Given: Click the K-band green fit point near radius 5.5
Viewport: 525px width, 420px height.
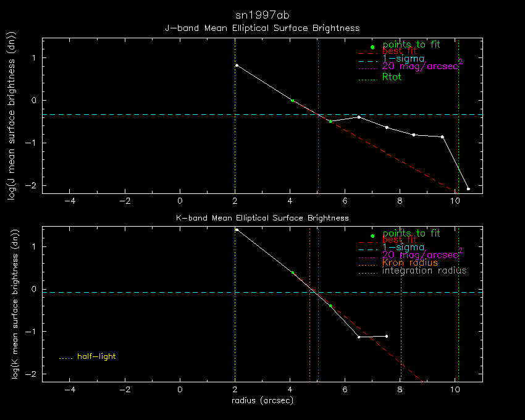Looking at the screenshot, I should tap(330, 306).
